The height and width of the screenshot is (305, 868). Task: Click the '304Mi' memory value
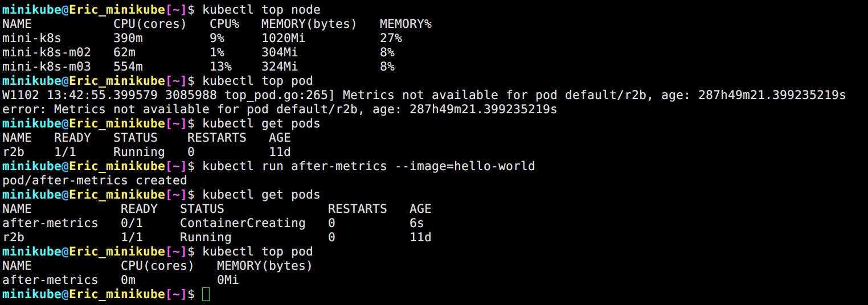pos(280,52)
